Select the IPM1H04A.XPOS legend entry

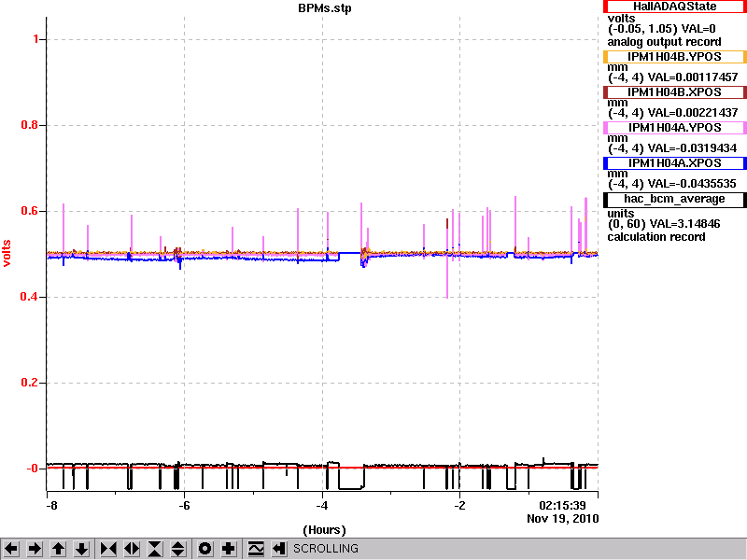click(x=674, y=163)
